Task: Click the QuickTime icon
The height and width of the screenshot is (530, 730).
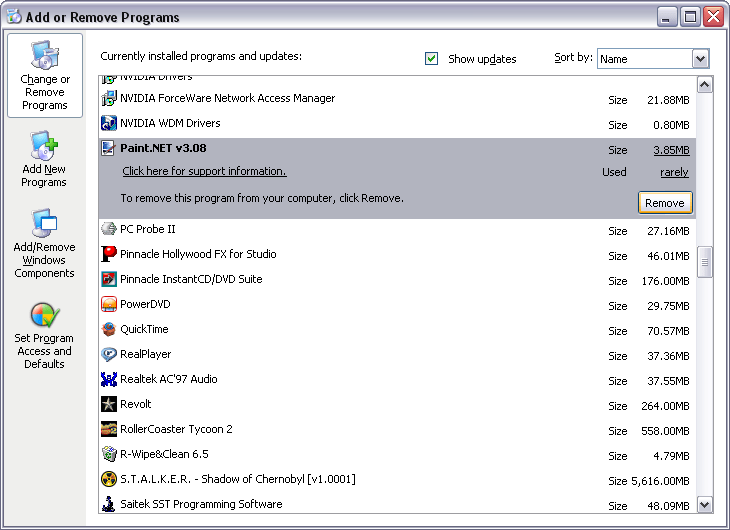Action: pos(108,329)
